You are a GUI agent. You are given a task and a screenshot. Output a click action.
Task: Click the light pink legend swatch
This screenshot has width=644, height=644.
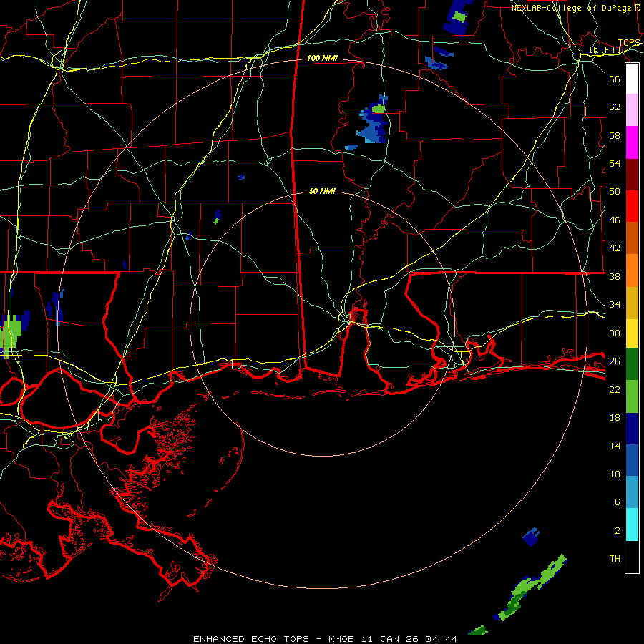point(632,110)
